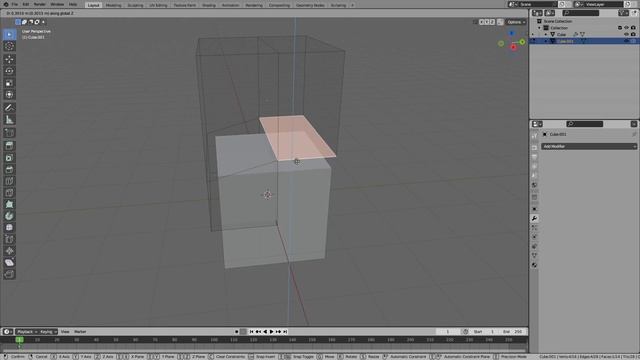The image size is (640, 360).
Task: Open the Render menu
Action: [x=40, y=4]
